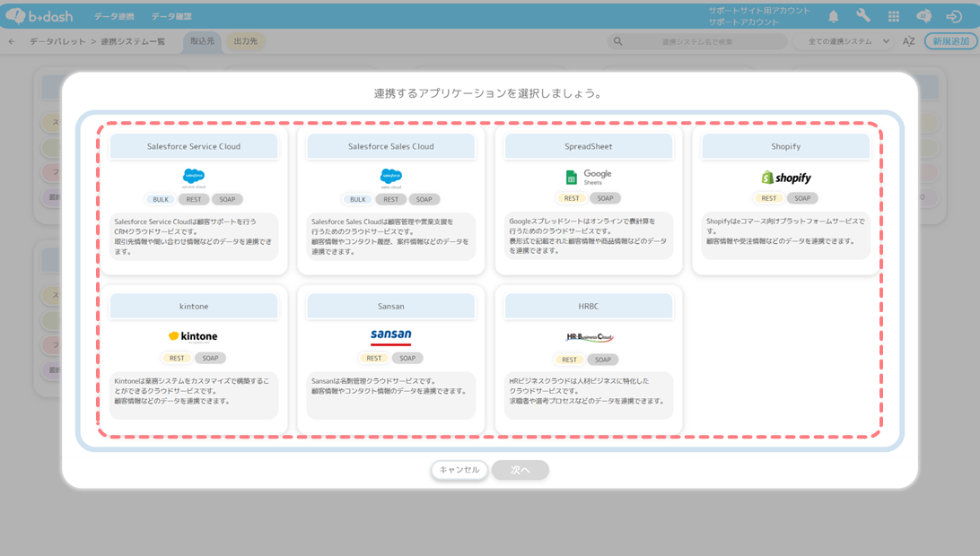Click the chat support icon in header
This screenshot has width=980, height=556.
[923, 16]
